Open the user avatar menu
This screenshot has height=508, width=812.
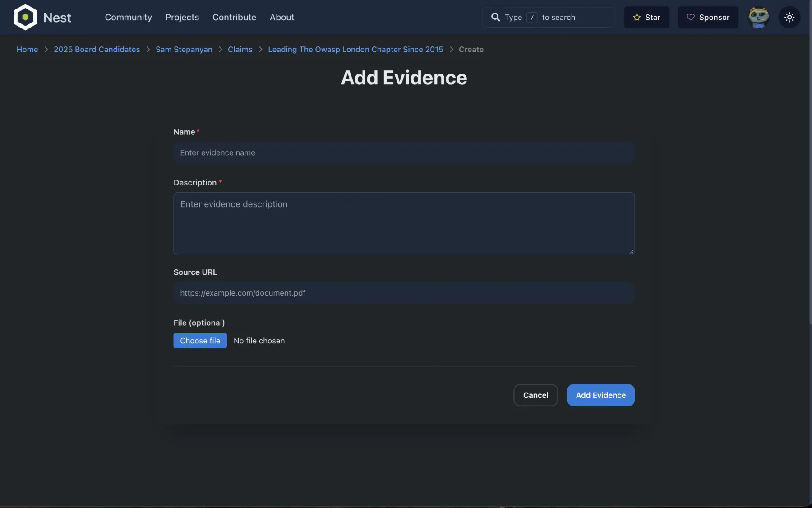(x=759, y=17)
